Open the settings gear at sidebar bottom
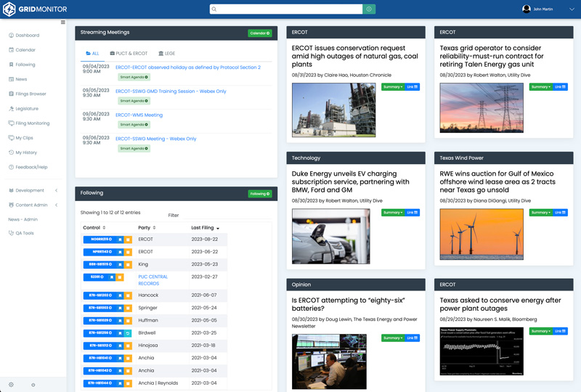The image size is (581, 392). click(x=11, y=385)
